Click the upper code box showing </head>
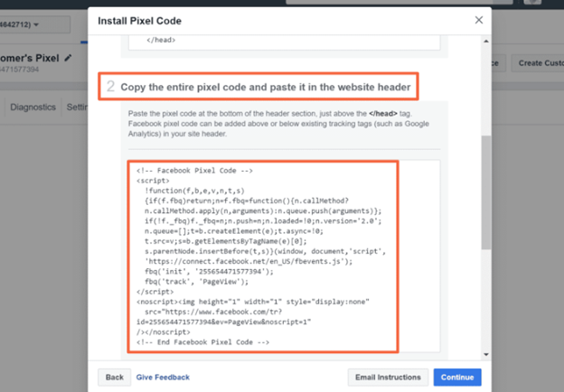The image size is (564, 392). [284, 42]
